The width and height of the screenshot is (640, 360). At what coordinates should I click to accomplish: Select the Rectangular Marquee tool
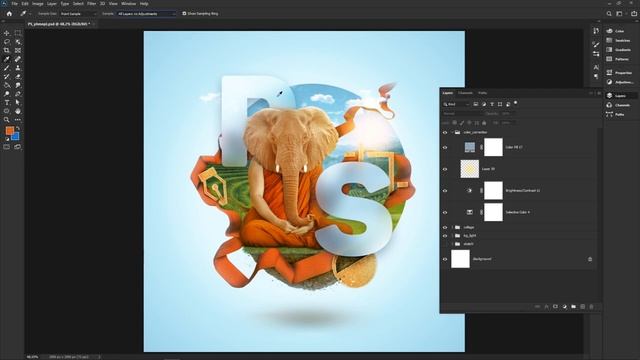[x=18, y=33]
